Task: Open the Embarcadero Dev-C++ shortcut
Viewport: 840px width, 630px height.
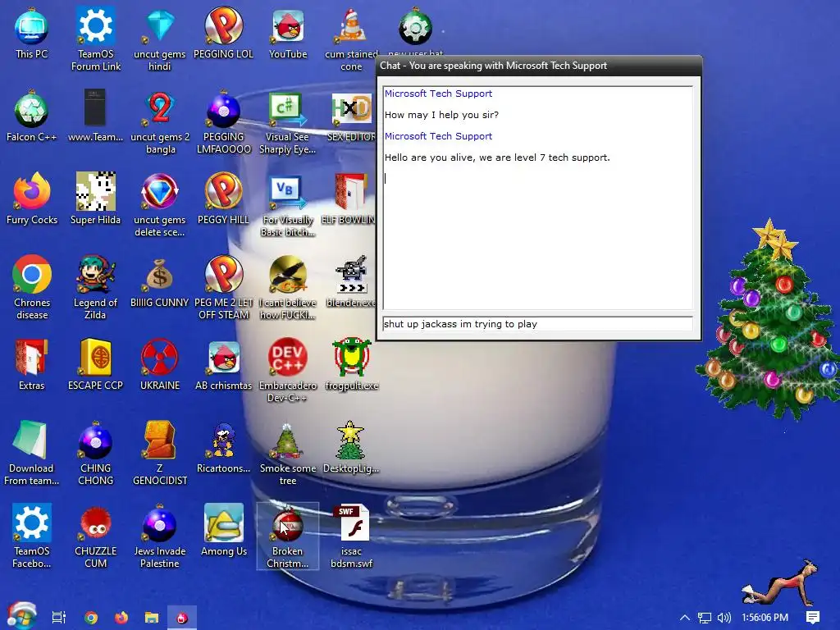Action: tap(288, 370)
